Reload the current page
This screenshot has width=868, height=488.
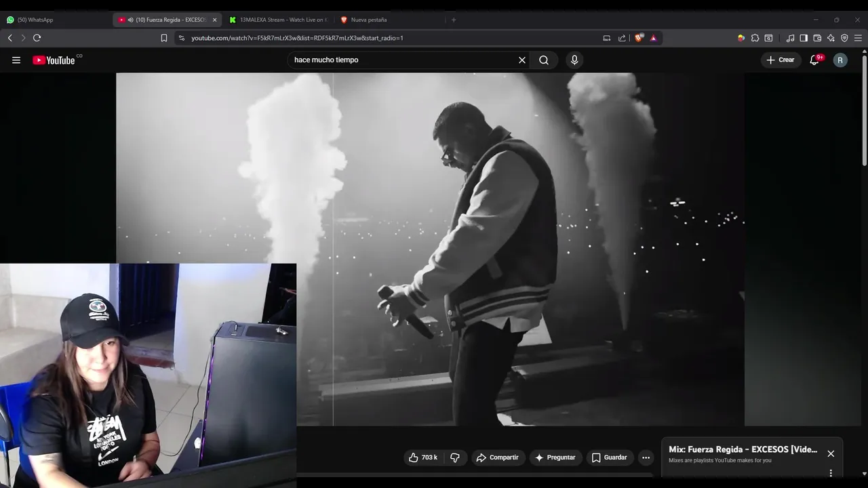37,38
